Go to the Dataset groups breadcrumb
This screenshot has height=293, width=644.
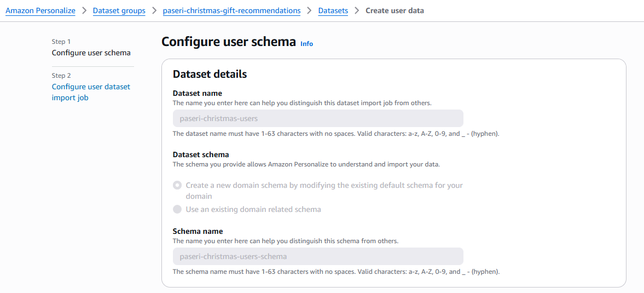click(x=119, y=10)
